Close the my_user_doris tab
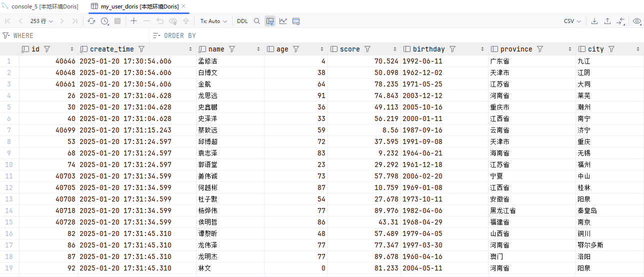 tap(183, 6)
